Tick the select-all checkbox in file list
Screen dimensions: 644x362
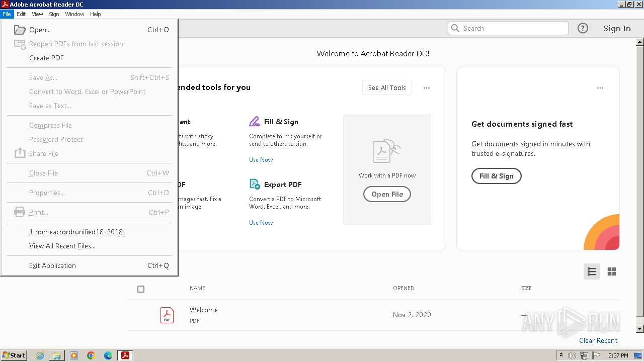point(141,289)
